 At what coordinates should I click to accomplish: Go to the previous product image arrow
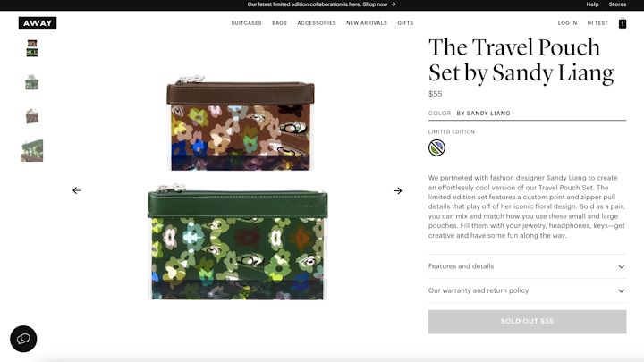tap(77, 190)
